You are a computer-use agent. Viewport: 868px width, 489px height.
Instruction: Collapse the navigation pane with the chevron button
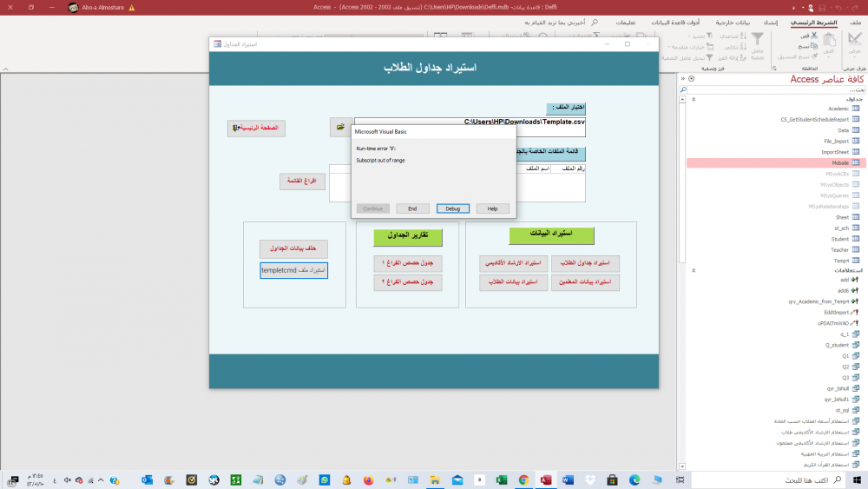tap(682, 79)
